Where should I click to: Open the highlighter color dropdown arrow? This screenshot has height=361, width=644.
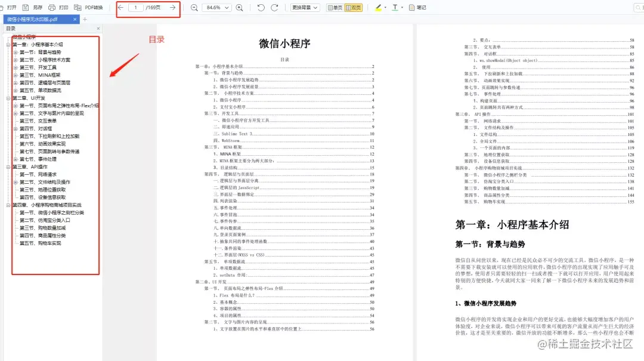point(385,7)
